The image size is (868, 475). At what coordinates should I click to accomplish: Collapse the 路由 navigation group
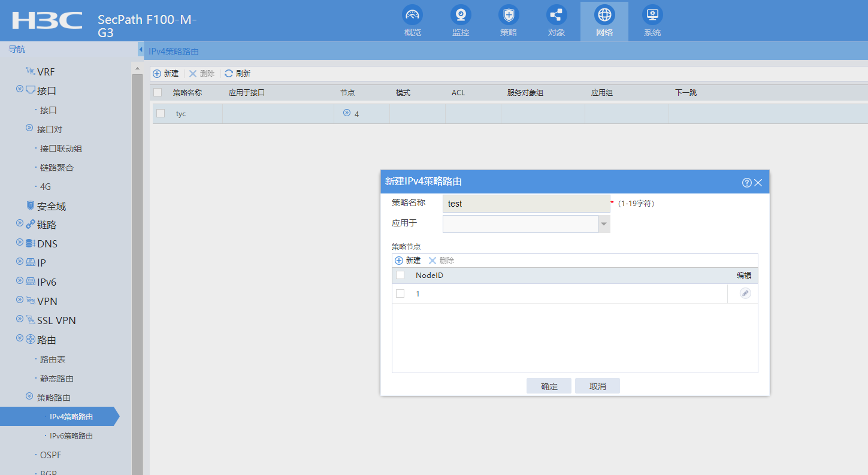click(x=20, y=339)
